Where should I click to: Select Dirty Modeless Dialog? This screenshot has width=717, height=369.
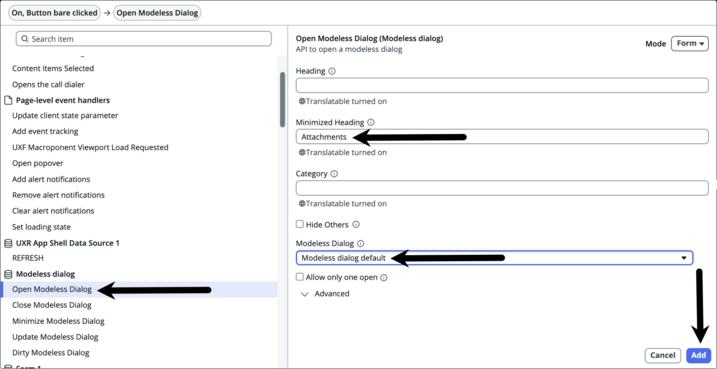pyautogui.click(x=51, y=353)
